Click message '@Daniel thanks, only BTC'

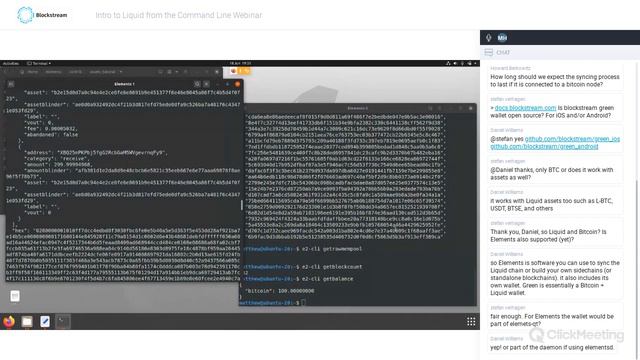(551, 173)
